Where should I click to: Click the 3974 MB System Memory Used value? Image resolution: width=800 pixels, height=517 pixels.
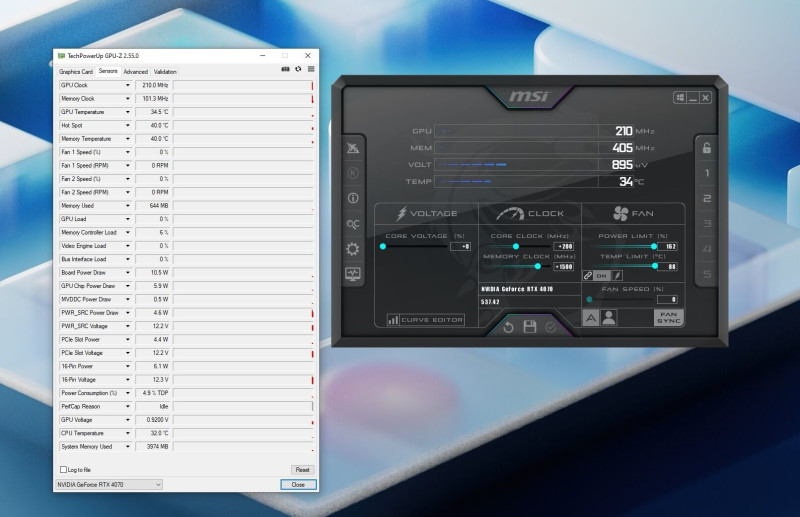click(x=153, y=447)
